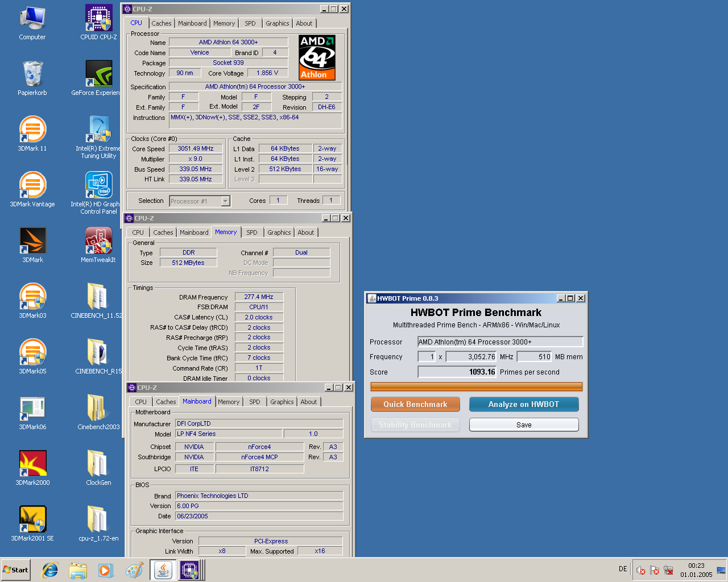Click the Show Desktop button at taskbar end
728x582 pixels.
point(721,570)
